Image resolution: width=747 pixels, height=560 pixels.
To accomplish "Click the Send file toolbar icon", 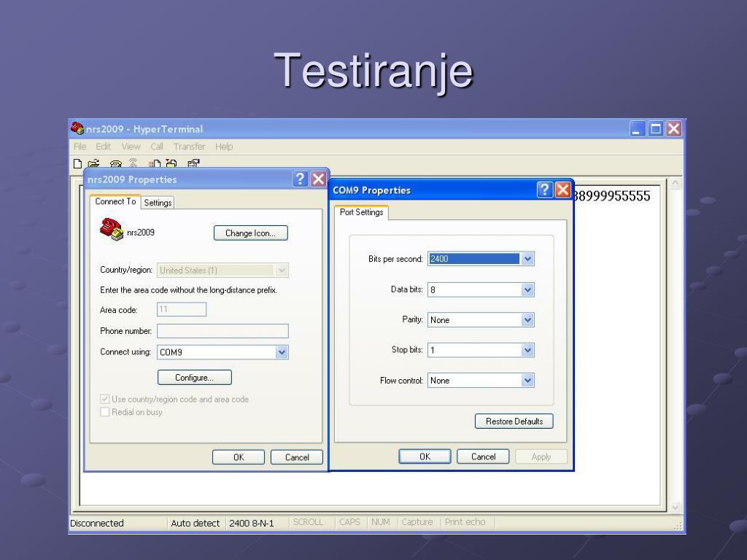I will (x=155, y=163).
